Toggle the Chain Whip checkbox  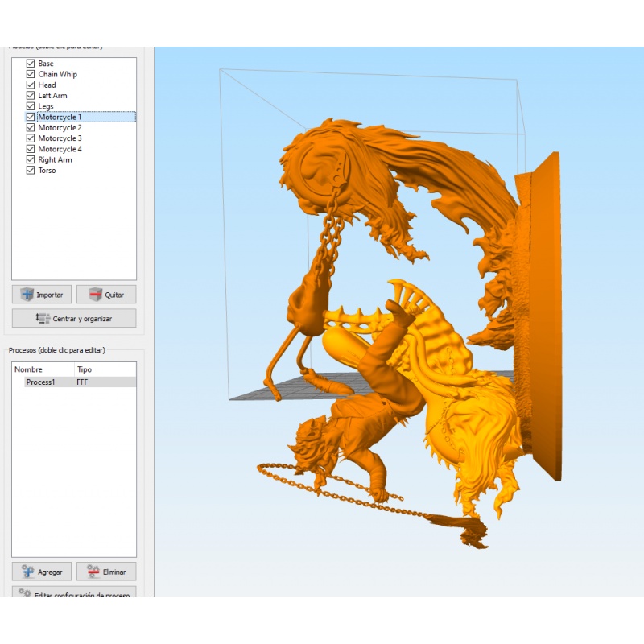point(31,74)
